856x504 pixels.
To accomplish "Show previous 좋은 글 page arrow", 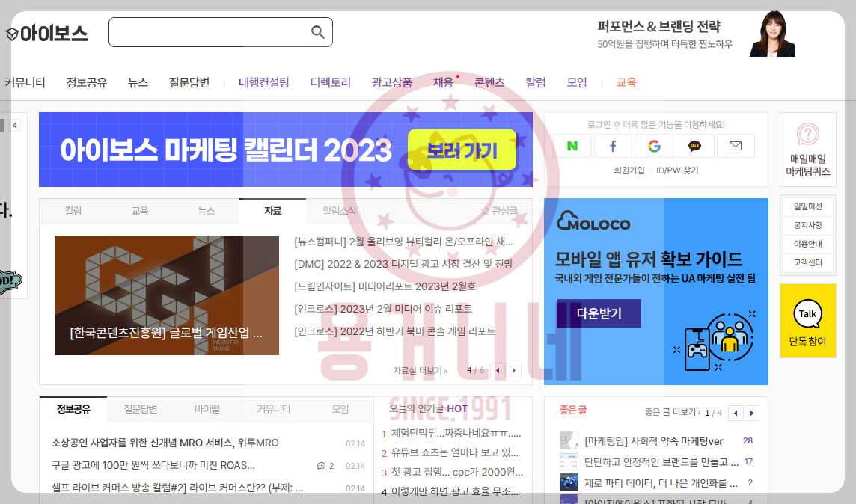I will pos(736,413).
